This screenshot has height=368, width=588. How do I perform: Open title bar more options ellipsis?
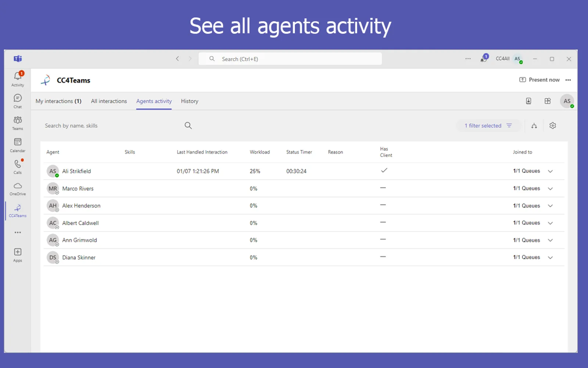[468, 59]
